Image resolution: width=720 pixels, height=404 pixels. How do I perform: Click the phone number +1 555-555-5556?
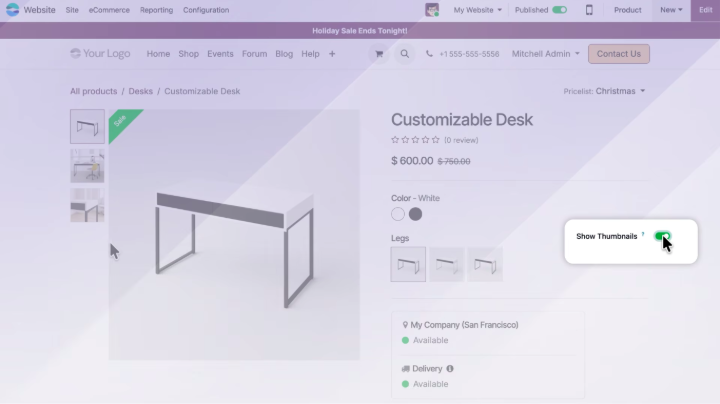pos(469,54)
